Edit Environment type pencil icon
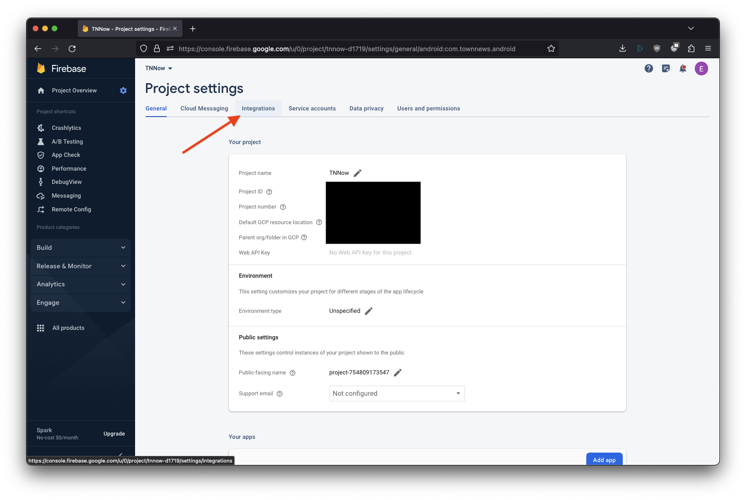The image size is (746, 500). pyautogui.click(x=369, y=311)
